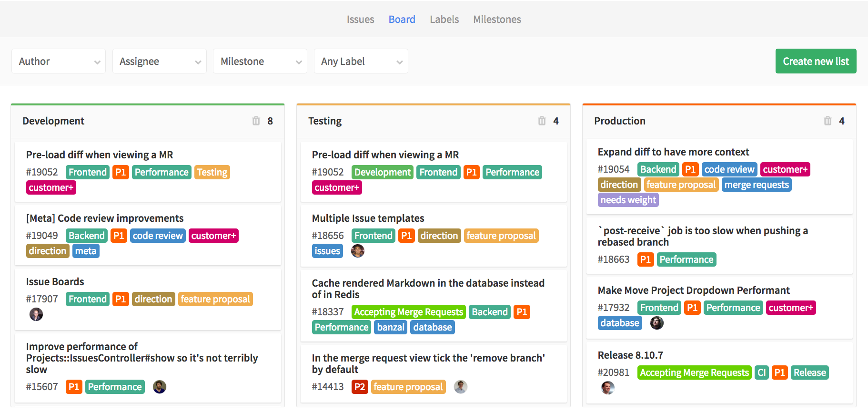Open issue titled Expand diff to have more context

673,152
